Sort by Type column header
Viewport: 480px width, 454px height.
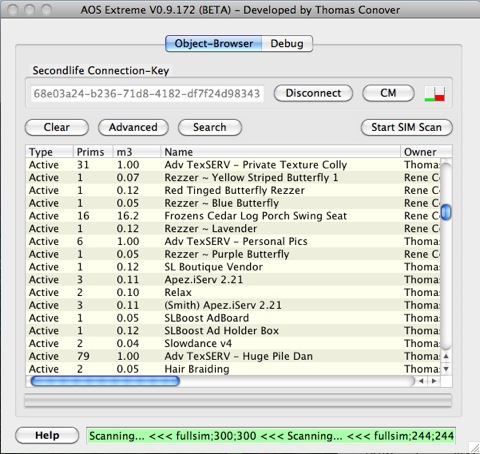point(50,152)
